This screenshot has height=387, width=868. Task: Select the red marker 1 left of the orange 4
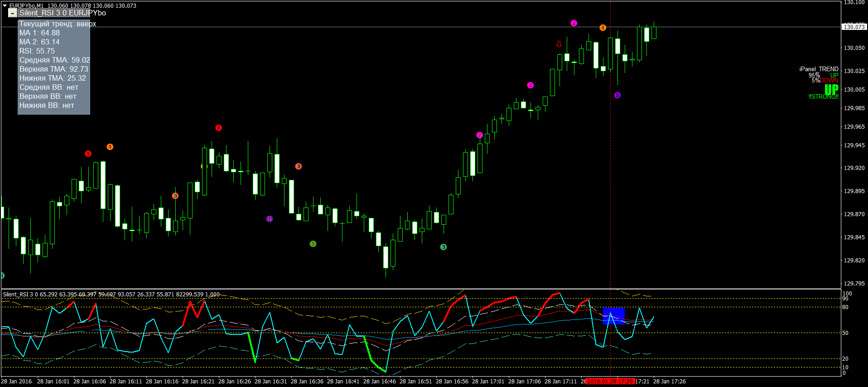coord(88,154)
